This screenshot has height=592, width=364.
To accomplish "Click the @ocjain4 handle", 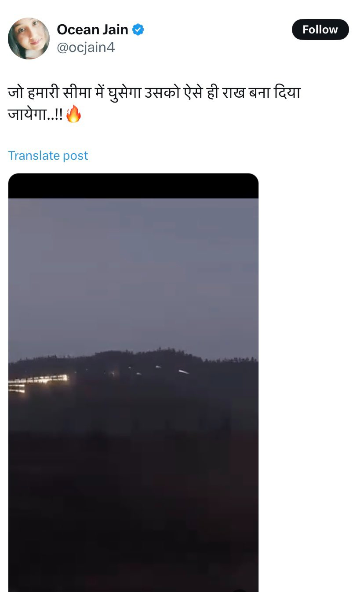I will click(86, 47).
